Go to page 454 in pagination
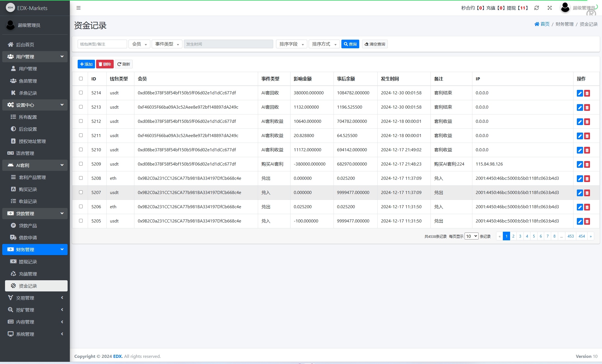Image resolution: width=602 pixels, height=364 pixels. point(582,236)
